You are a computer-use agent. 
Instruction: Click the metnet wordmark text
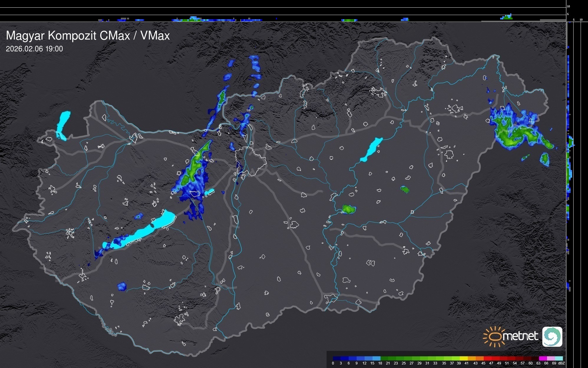coord(521,336)
